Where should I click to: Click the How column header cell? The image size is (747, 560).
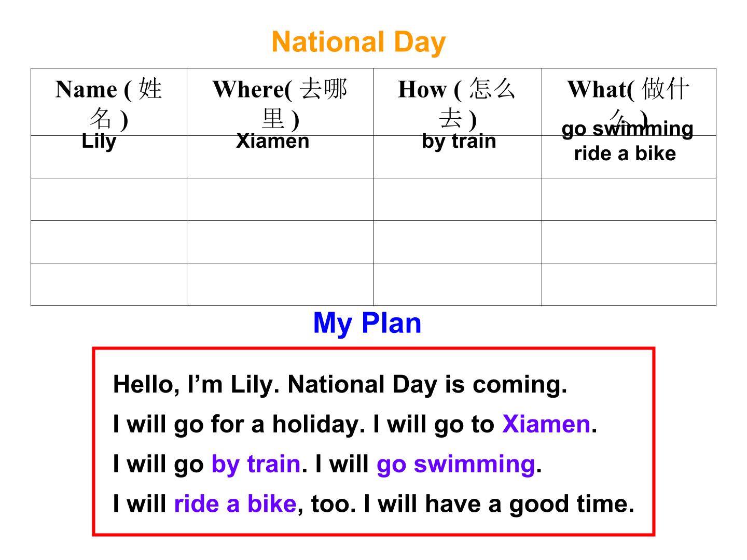point(458,102)
